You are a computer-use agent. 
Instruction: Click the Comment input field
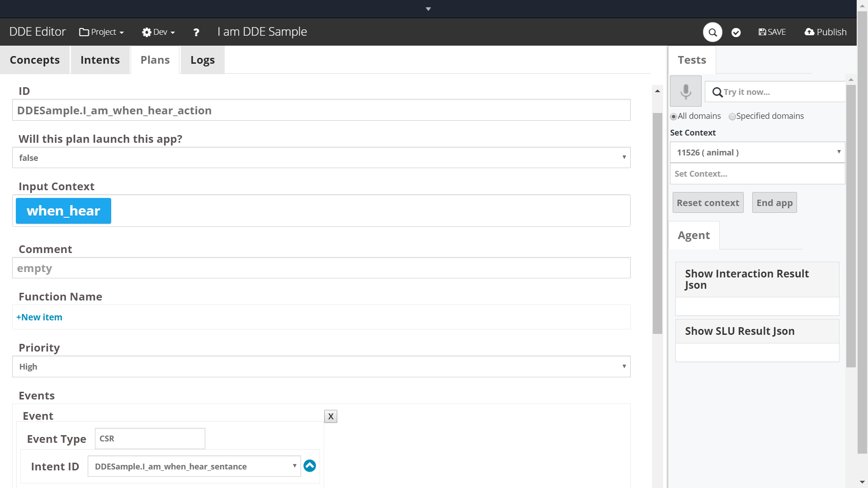point(321,268)
